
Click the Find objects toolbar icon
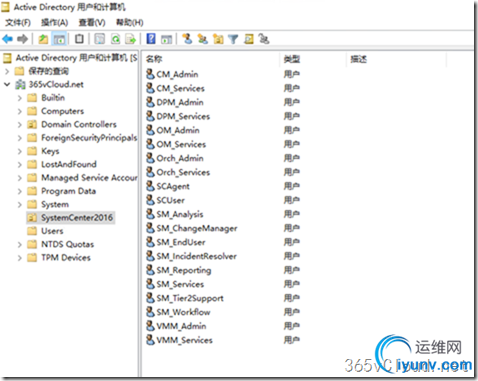tap(249, 39)
